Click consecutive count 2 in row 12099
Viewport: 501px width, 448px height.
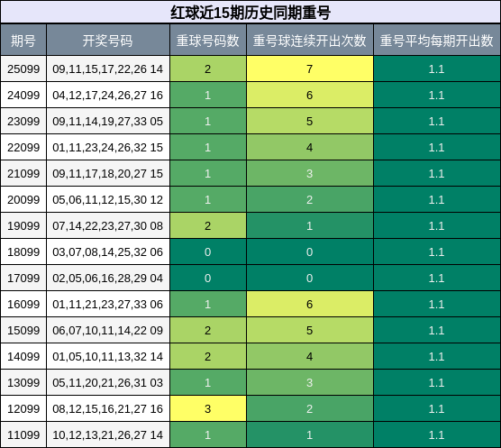(310, 409)
